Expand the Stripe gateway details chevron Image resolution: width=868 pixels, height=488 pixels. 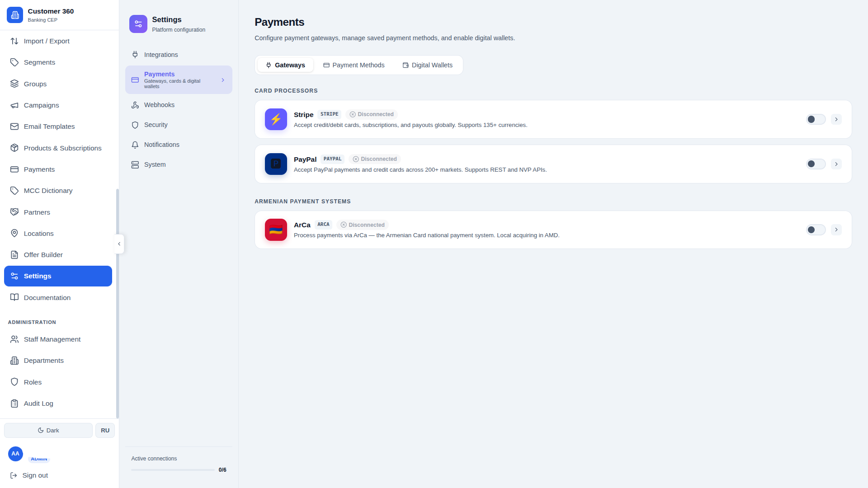click(x=836, y=119)
